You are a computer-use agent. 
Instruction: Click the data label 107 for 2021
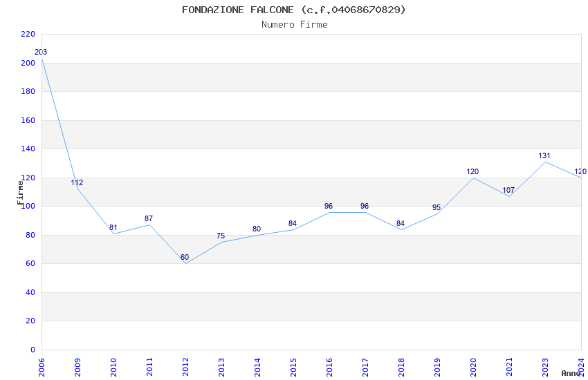[x=508, y=190]
